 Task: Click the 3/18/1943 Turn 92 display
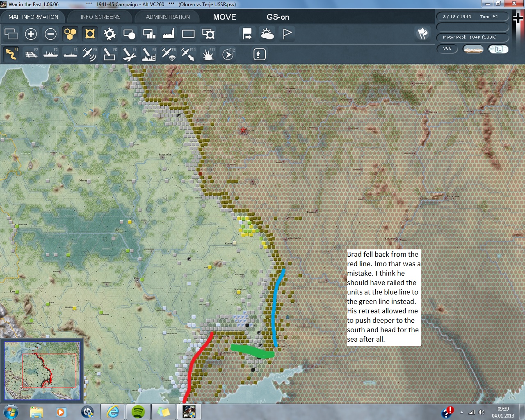[472, 17]
